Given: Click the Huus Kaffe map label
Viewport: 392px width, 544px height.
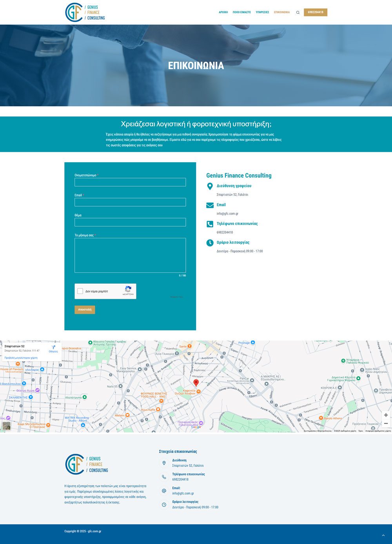Looking at the screenshot, I should (148, 410).
